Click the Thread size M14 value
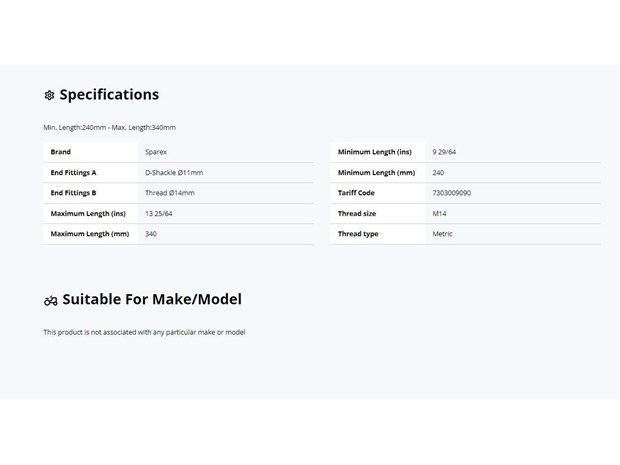Viewport: 620px width, 465px height. click(x=439, y=214)
